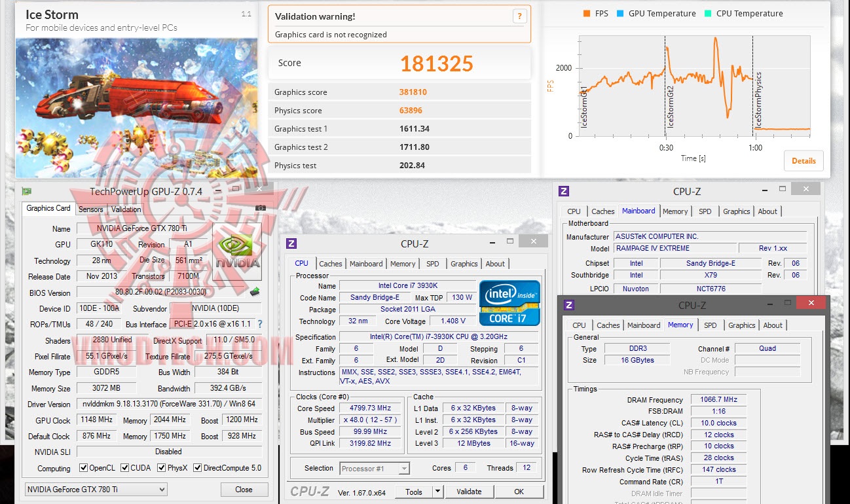The image size is (850, 504).
Task: Toggle the DirectCompute 5.0 checkbox
Action: pyautogui.click(x=198, y=468)
